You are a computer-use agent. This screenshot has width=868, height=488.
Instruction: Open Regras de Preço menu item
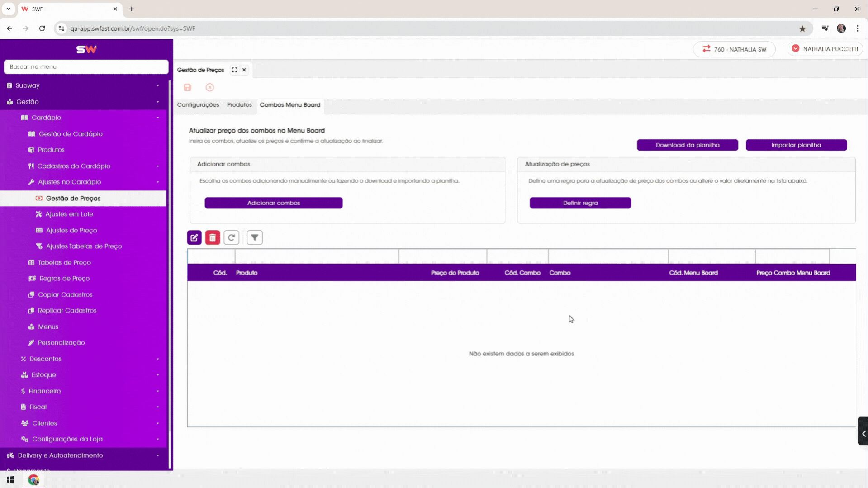tap(64, 278)
